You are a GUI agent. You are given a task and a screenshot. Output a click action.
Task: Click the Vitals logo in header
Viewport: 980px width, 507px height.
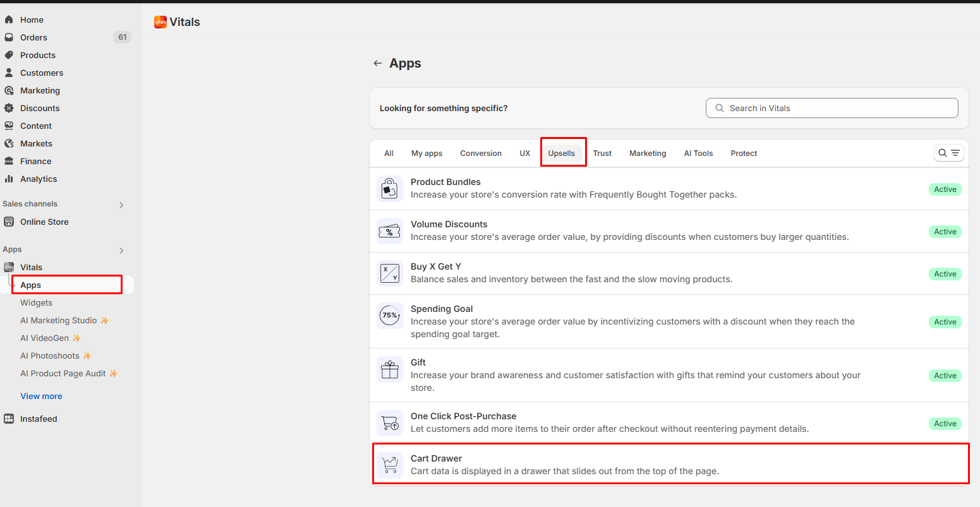pyautogui.click(x=160, y=22)
